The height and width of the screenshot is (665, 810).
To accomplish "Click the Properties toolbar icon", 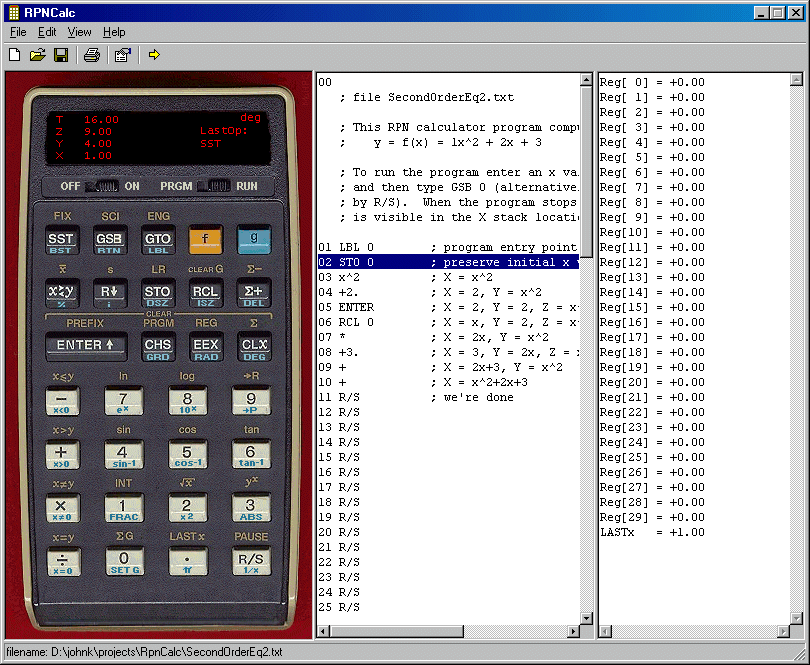I will pyautogui.click(x=122, y=55).
